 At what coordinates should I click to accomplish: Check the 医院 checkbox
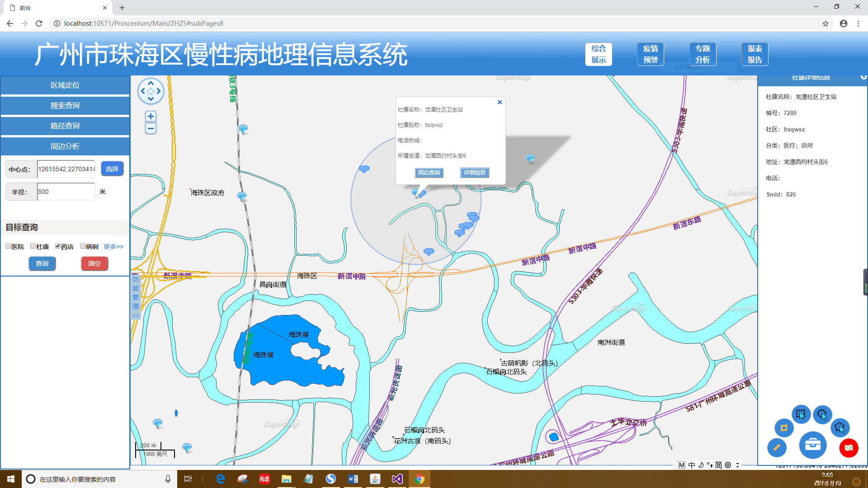(x=8, y=246)
